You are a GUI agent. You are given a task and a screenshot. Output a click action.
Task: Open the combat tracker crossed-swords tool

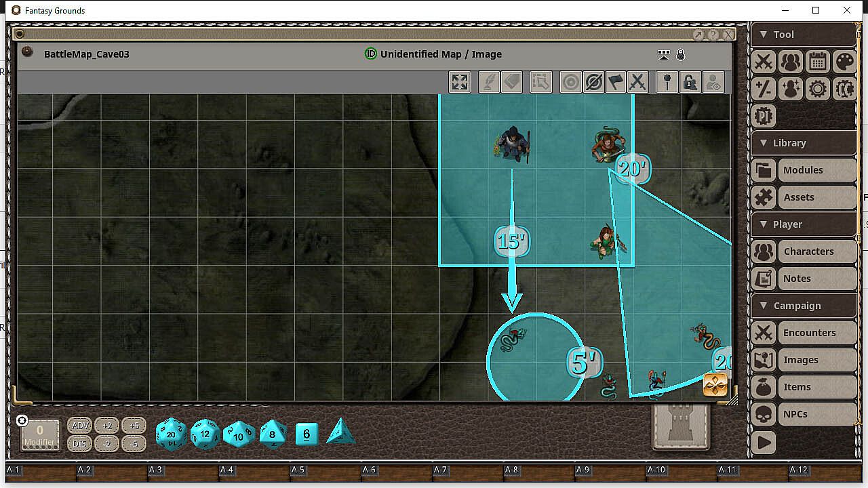coord(764,62)
